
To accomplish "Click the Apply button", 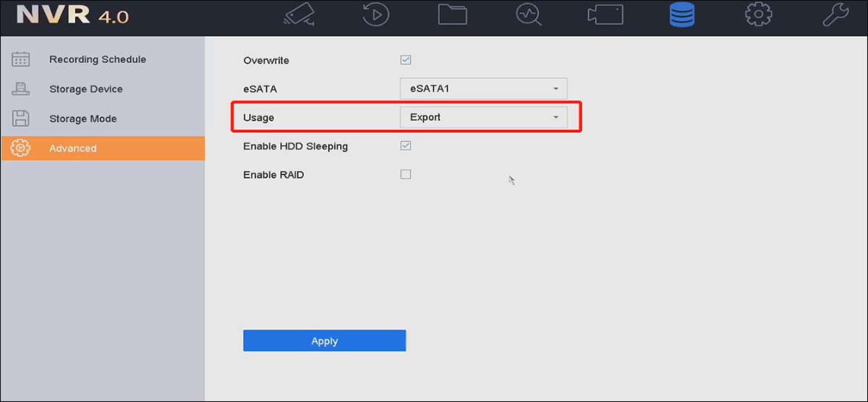I will click(x=324, y=341).
